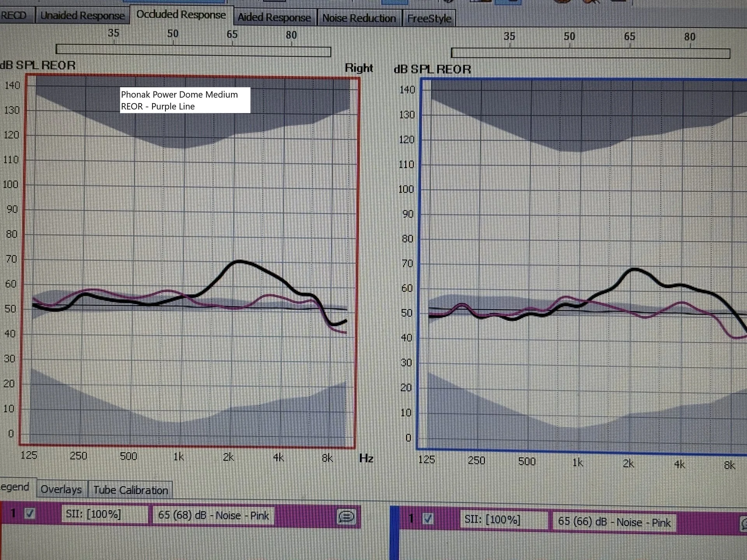Toggle the curve 1 checkbox in the right legend
This screenshot has height=560, width=747.
coord(428,518)
